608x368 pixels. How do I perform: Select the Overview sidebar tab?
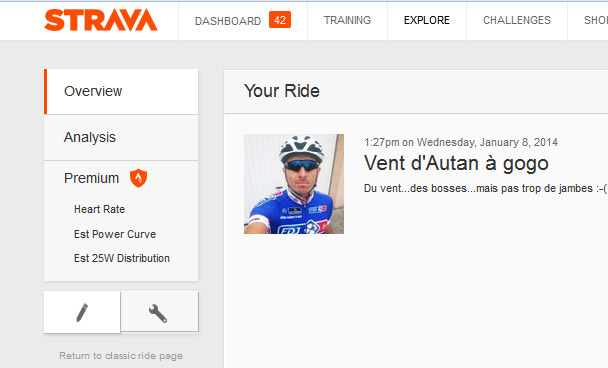[121, 92]
